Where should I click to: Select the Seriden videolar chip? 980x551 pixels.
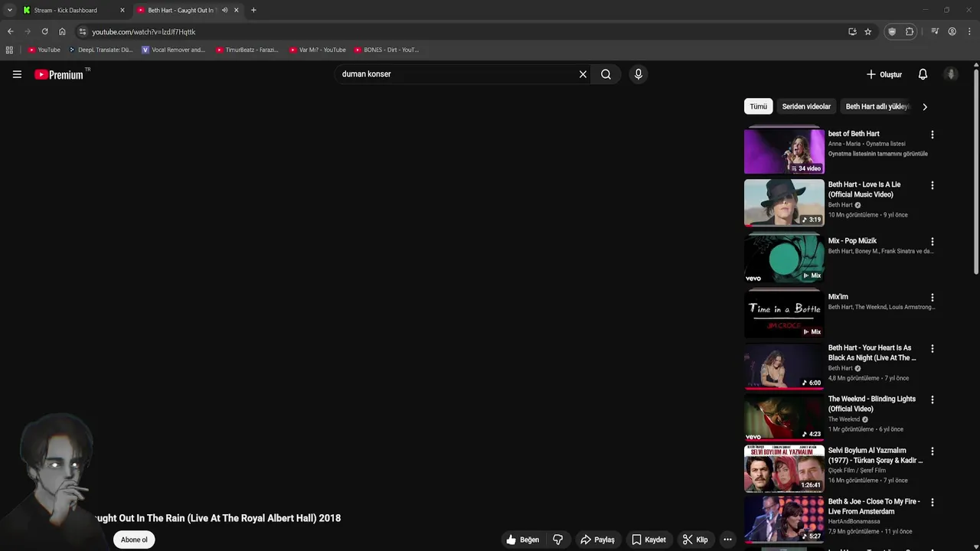tap(806, 106)
